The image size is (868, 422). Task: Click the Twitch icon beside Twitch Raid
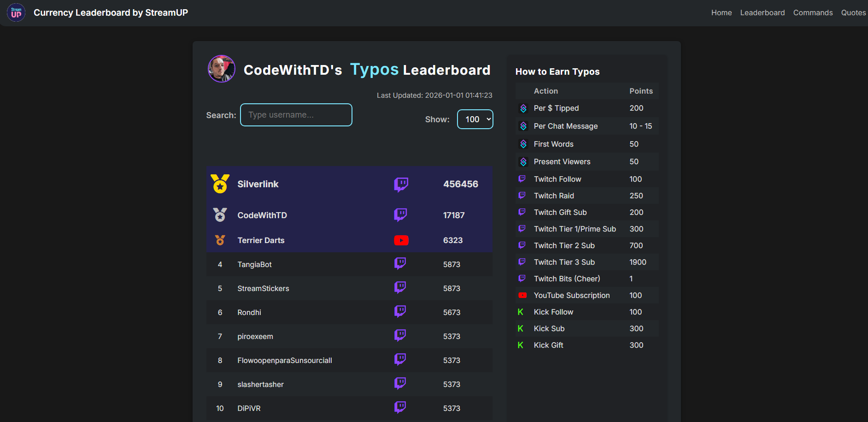tap(522, 196)
